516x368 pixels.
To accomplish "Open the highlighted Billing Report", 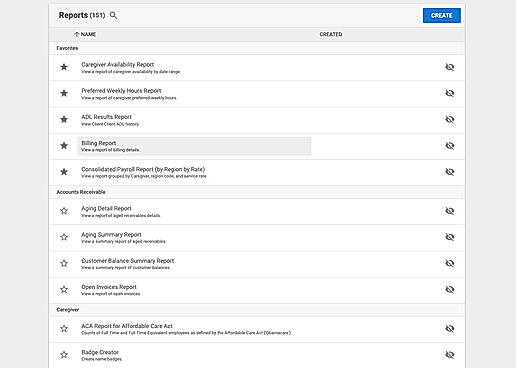I will coord(194,146).
